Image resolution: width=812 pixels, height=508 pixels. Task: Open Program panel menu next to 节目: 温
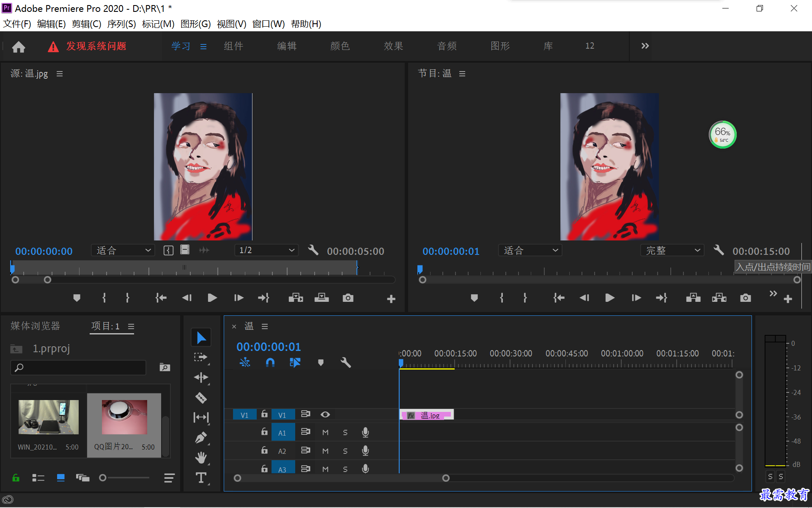[462, 74]
